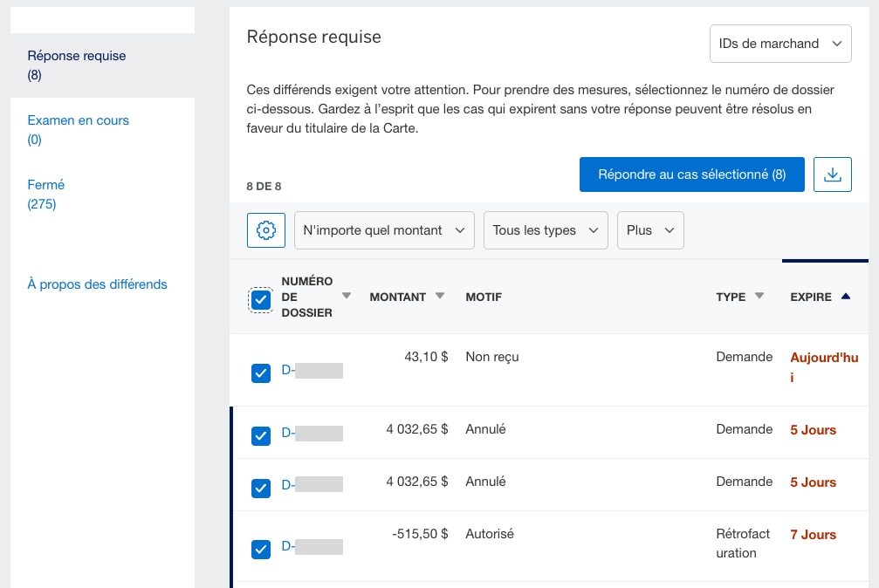Uncheck the select-all header checkbox
879x588 pixels.
click(x=259, y=300)
